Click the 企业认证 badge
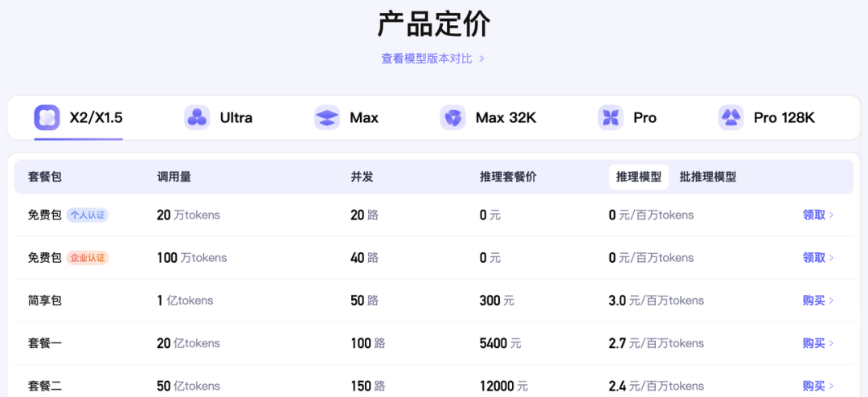Screen dimensions: 868x397 tap(88, 258)
